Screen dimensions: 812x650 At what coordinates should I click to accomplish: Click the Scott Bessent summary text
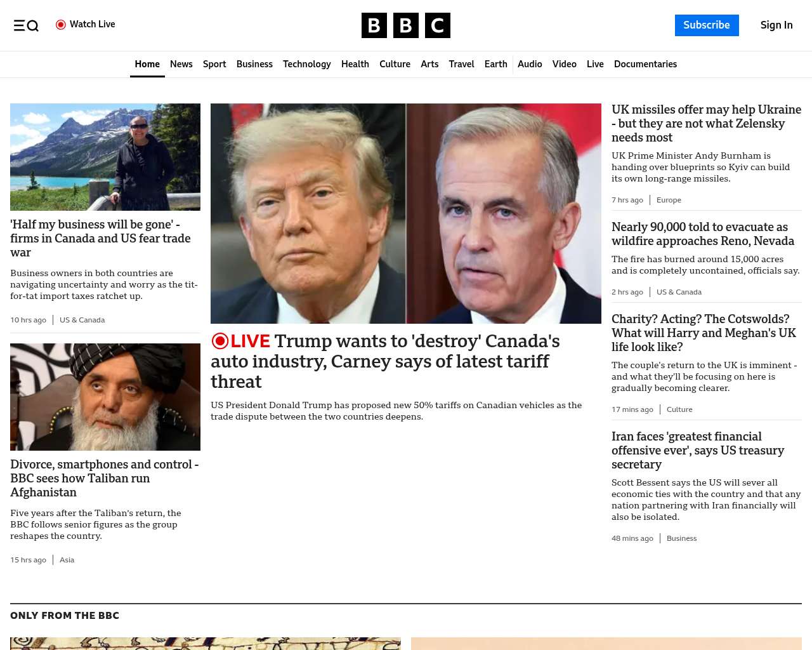coord(706,500)
